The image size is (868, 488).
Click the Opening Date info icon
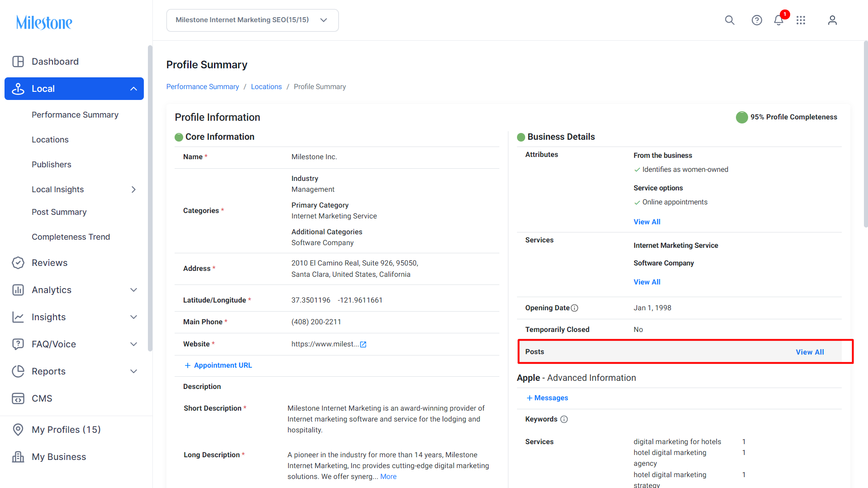coord(574,308)
